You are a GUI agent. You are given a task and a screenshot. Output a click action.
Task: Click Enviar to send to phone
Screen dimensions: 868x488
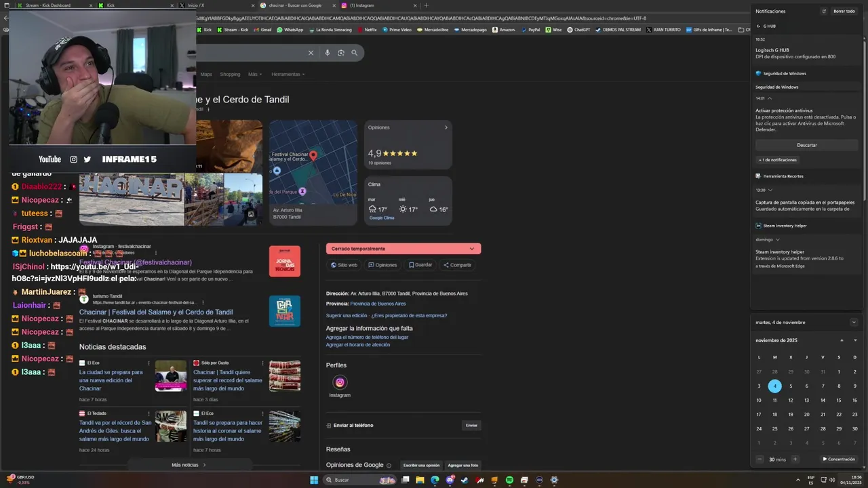click(x=471, y=426)
